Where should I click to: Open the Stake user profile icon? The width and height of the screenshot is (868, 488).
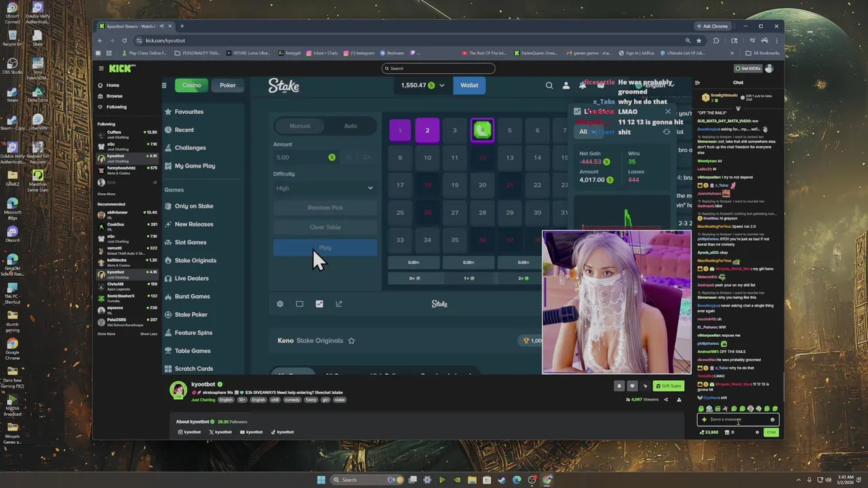click(566, 85)
